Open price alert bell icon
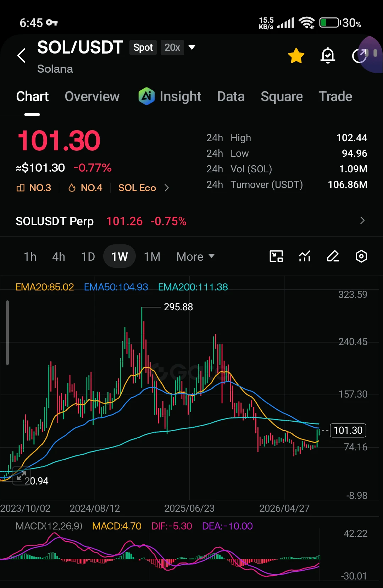This screenshot has height=588, width=383. [328, 56]
